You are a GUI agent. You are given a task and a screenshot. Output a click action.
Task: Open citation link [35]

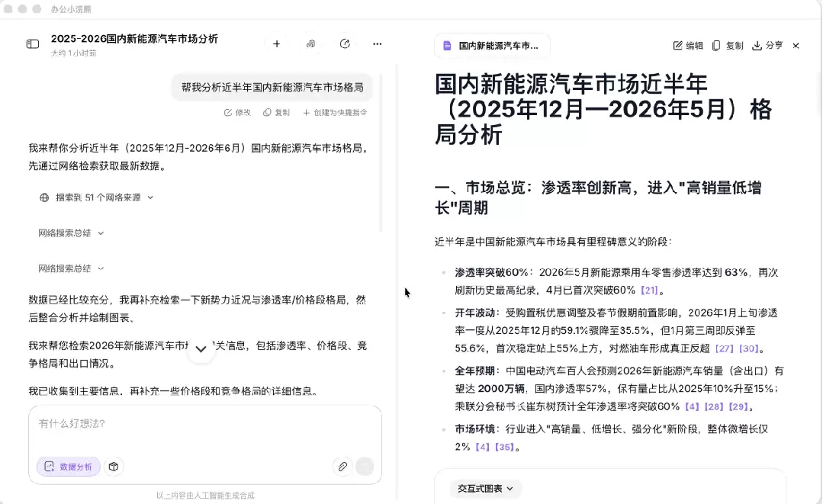504,448
